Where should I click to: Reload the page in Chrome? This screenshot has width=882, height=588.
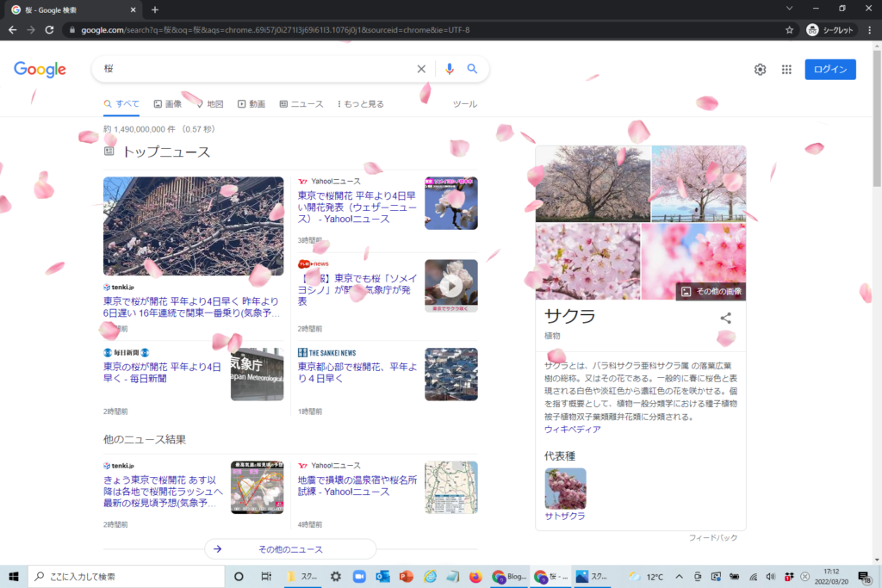(x=49, y=29)
